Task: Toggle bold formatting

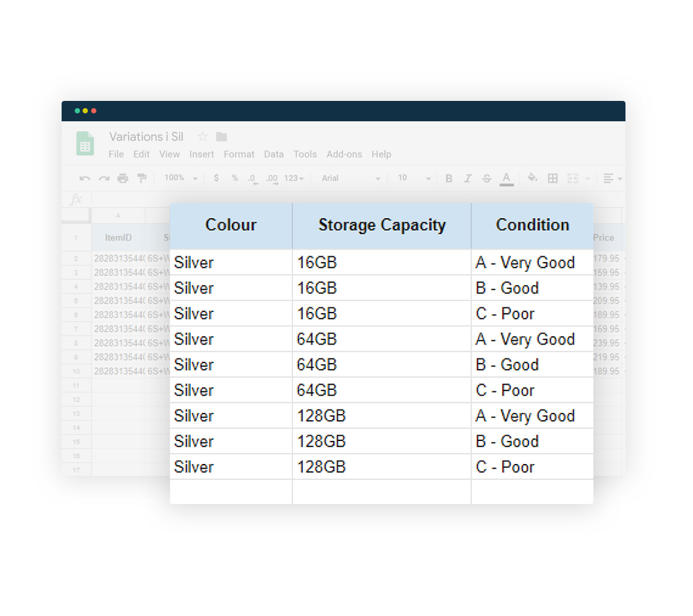Action: coord(448,178)
